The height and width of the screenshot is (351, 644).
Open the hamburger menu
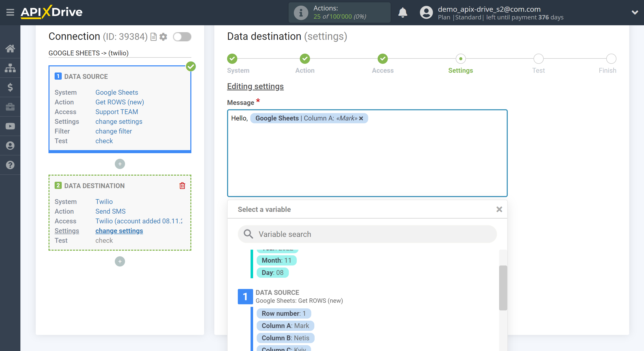click(x=10, y=12)
